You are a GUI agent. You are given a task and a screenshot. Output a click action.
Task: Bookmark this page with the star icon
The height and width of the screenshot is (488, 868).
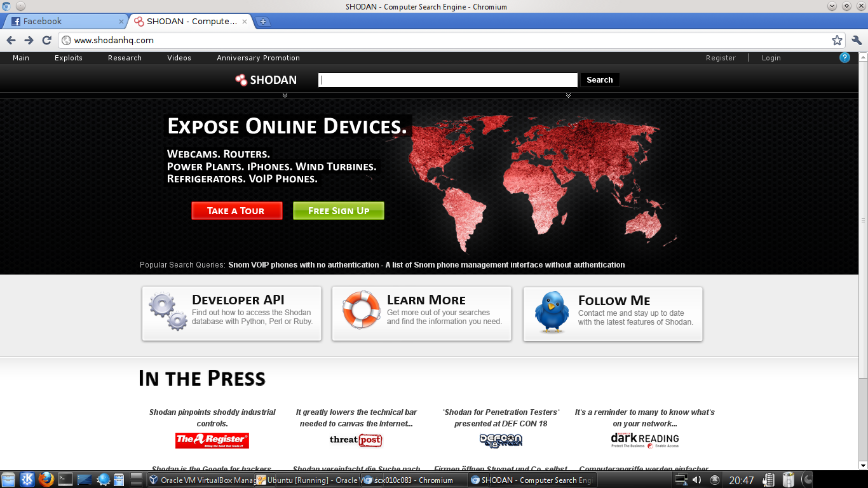[837, 40]
